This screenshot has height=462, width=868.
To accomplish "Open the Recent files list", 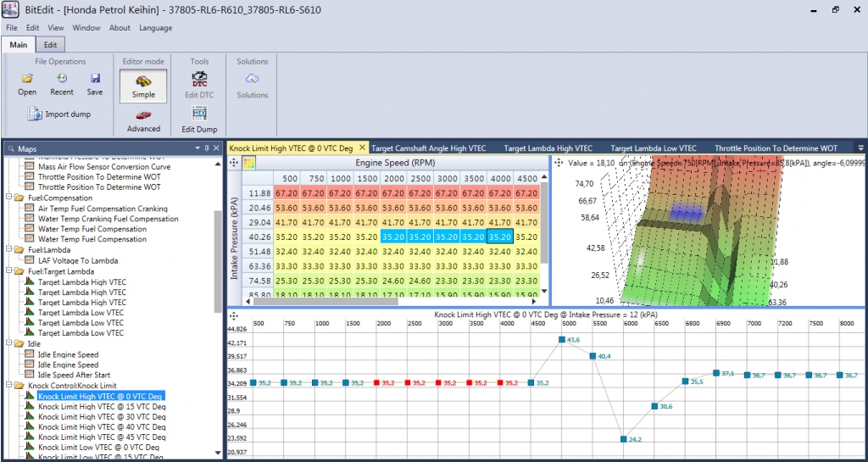I will [62, 79].
